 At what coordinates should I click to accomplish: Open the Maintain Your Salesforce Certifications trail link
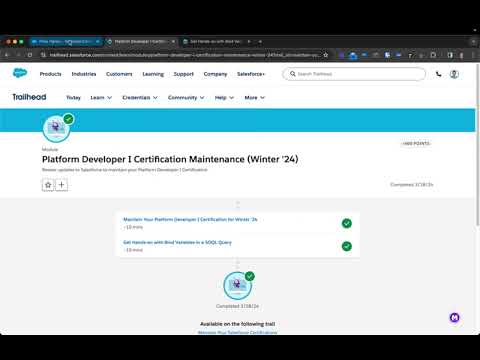pos(237,332)
